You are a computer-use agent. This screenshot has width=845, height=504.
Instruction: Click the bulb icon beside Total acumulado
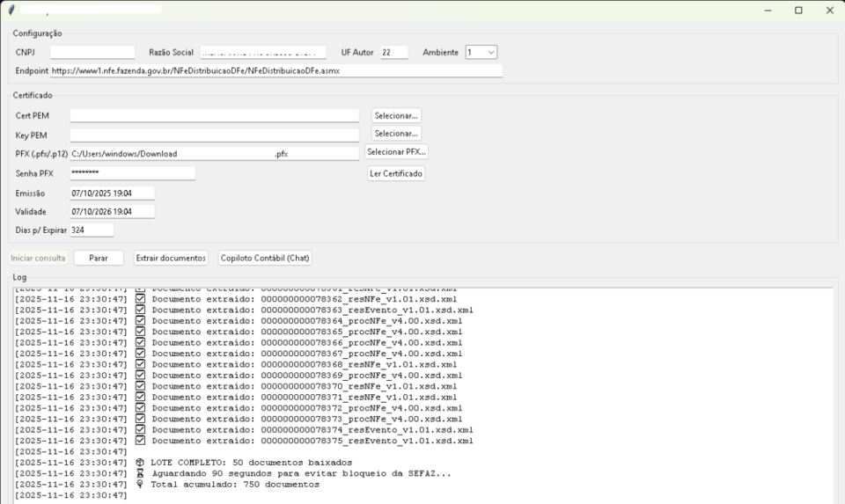[140, 484]
